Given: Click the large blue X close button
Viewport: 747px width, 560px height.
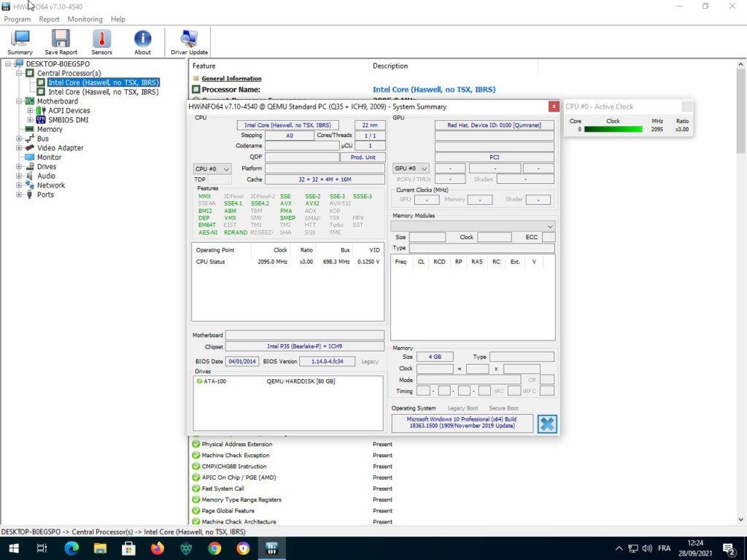Looking at the screenshot, I should click(547, 424).
